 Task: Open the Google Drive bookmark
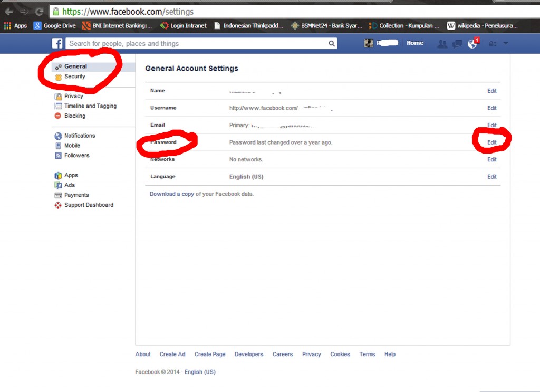[x=54, y=25]
